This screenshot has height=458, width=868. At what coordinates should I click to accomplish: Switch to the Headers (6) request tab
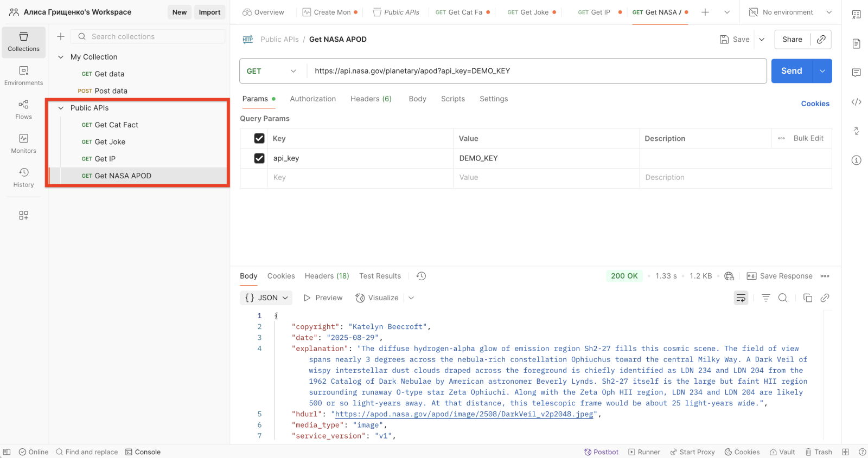371,99
